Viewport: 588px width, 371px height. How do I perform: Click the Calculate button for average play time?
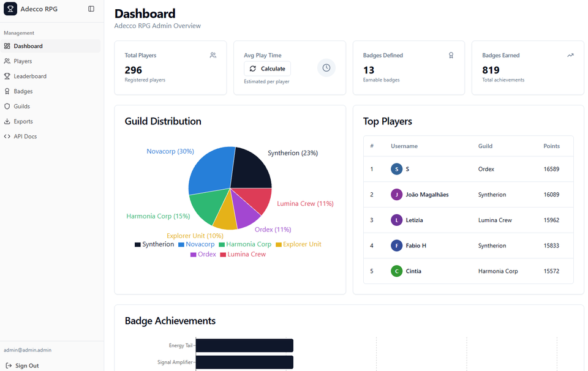(268, 69)
